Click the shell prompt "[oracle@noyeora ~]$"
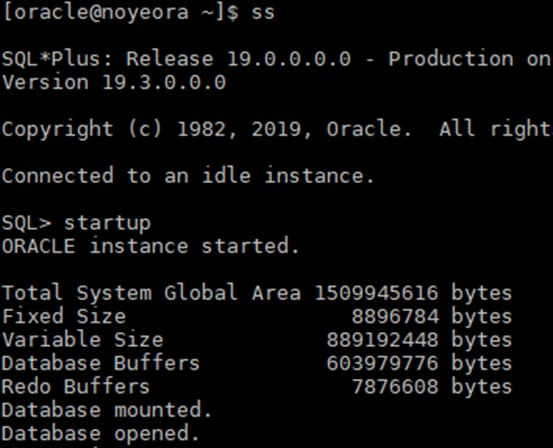This screenshot has height=448, width=553. (120, 13)
